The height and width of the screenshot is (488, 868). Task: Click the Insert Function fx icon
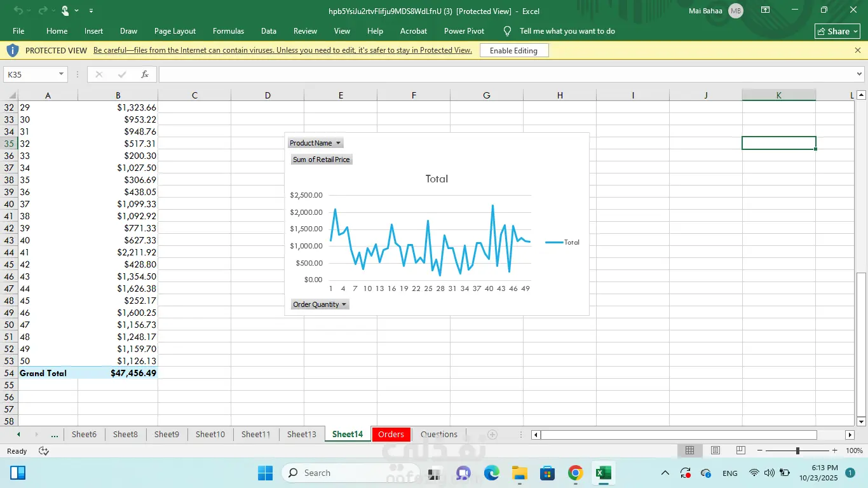(144, 74)
